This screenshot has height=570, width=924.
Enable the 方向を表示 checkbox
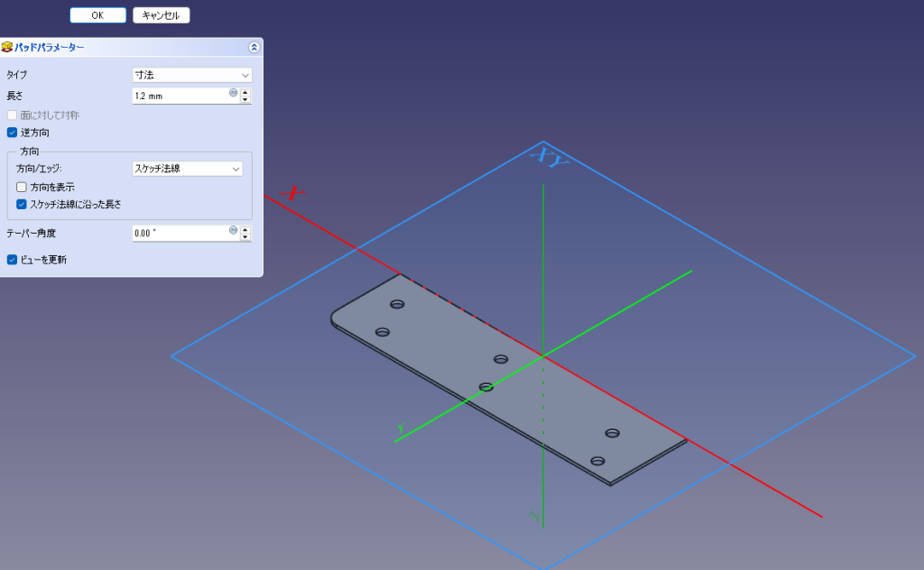(22, 187)
